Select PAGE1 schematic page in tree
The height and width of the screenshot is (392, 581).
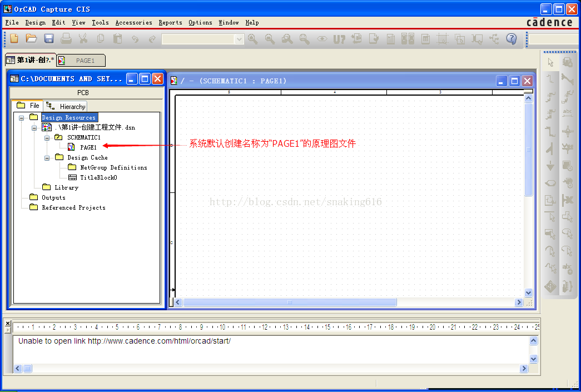pyautogui.click(x=88, y=147)
